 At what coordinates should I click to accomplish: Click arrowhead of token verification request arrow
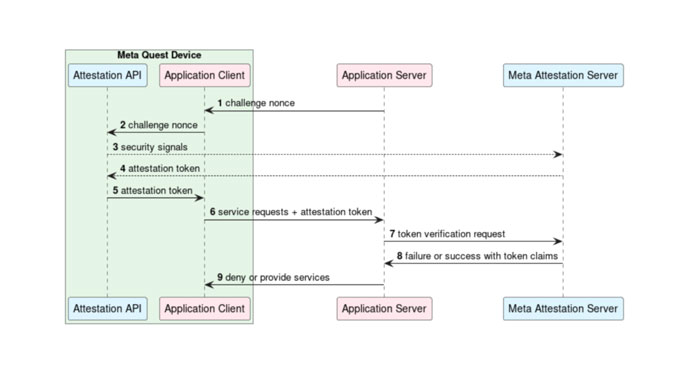point(558,242)
